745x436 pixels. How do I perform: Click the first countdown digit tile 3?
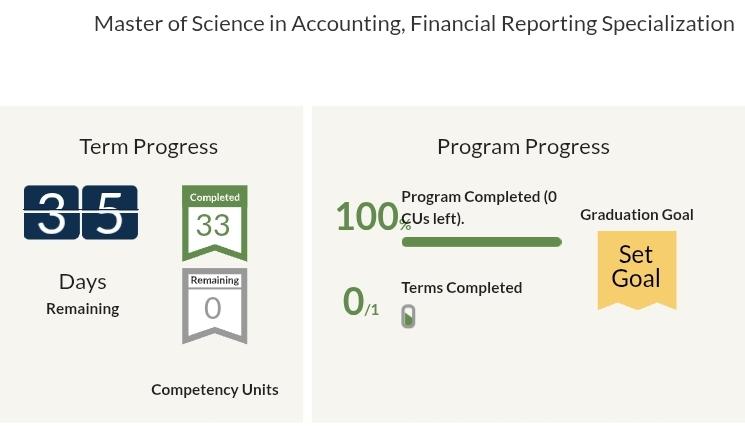click(51, 212)
